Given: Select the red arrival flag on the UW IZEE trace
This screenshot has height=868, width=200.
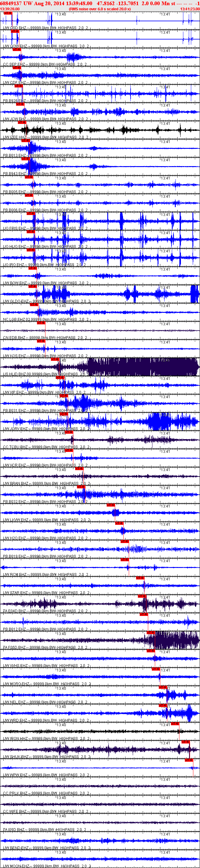Looking at the screenshot, I should point(22,122).
